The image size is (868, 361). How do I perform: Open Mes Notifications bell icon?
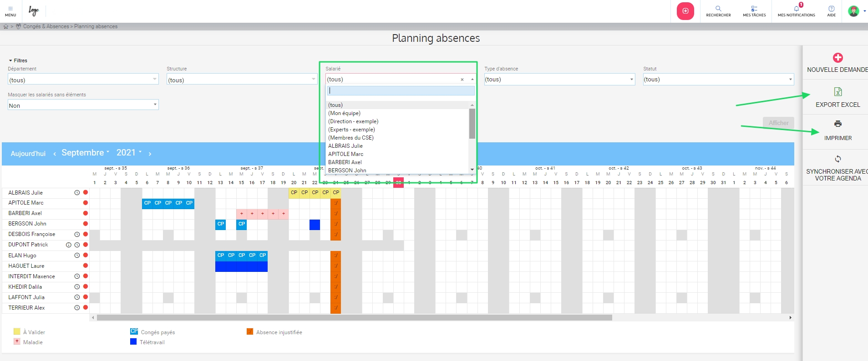tap(796, 11)
